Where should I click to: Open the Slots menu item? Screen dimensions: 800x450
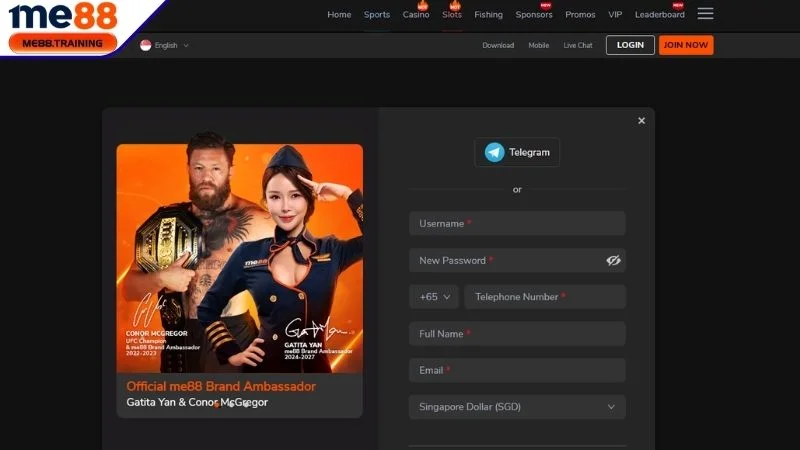[452, 15]
